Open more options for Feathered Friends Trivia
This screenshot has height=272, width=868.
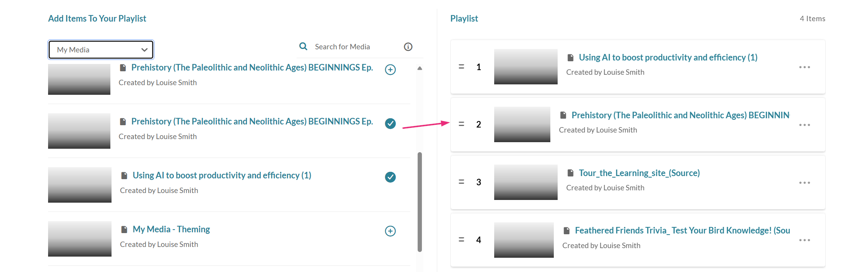pos(804,240)
